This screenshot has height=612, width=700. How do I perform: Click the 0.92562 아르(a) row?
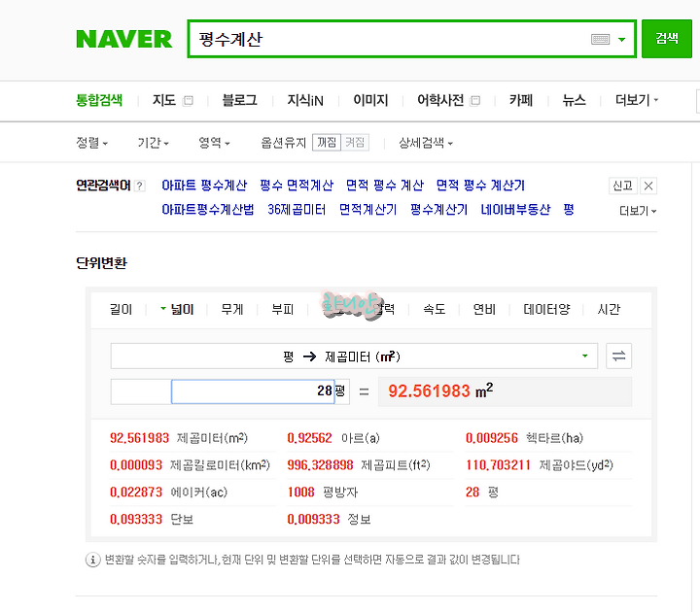pos(333,438)
